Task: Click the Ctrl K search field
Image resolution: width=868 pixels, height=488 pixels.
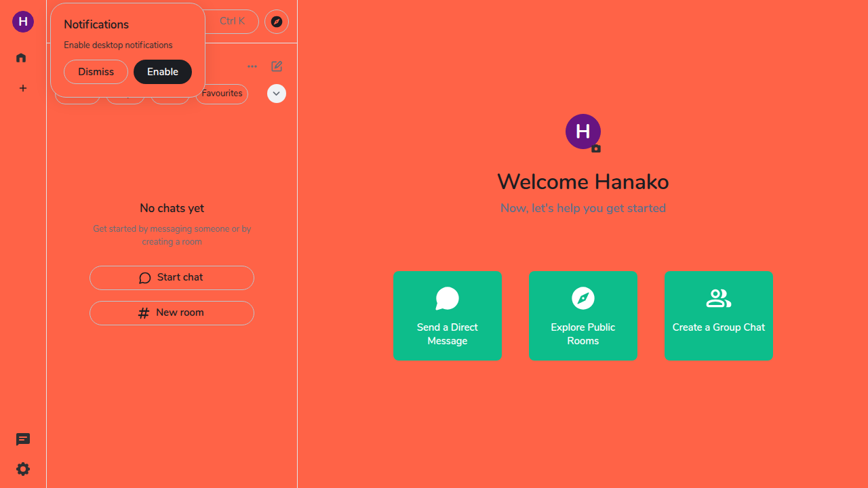Action: tap(231, 22)
